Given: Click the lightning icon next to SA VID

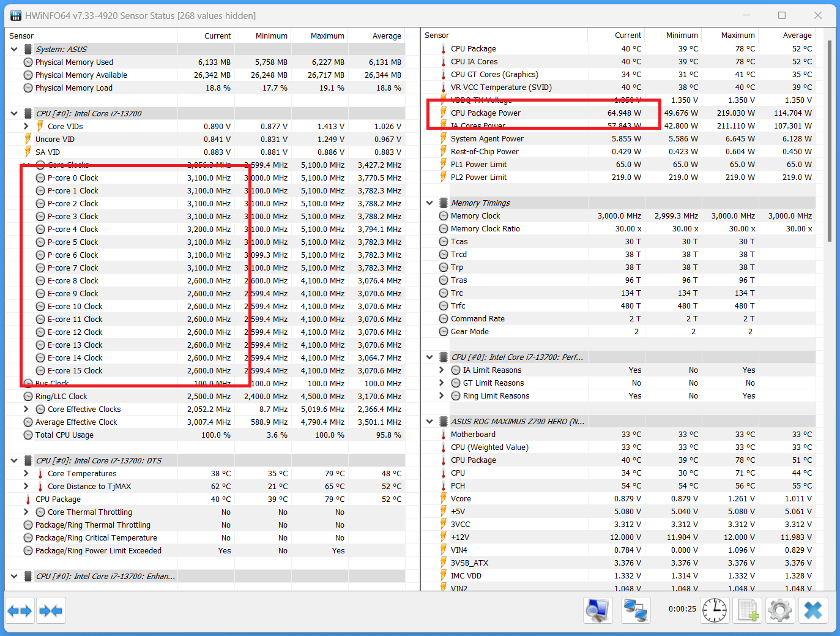Looking at the screenshot, I should [28, 152].
